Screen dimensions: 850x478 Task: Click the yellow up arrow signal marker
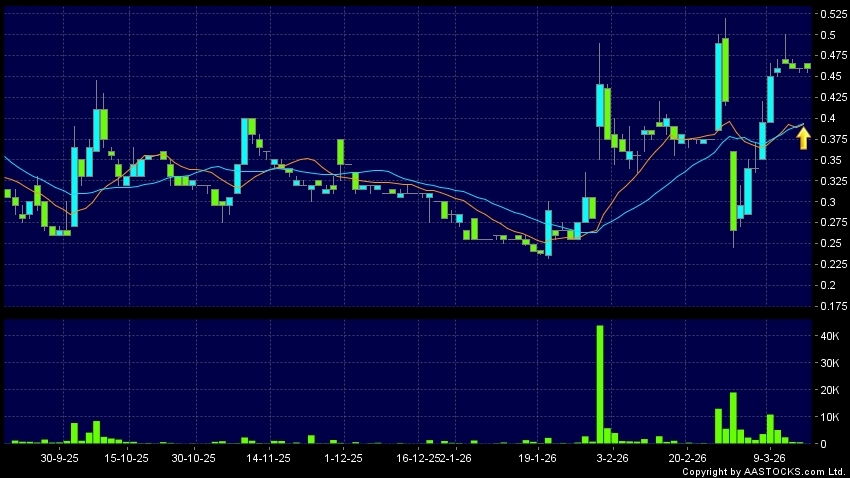tap(803, 138)
